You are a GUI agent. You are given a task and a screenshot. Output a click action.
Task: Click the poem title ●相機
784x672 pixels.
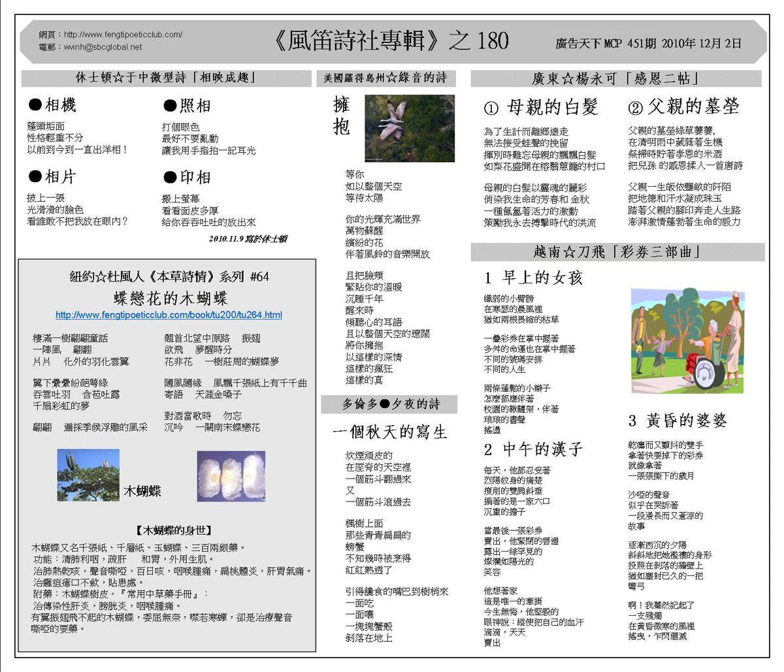(52, 105)
